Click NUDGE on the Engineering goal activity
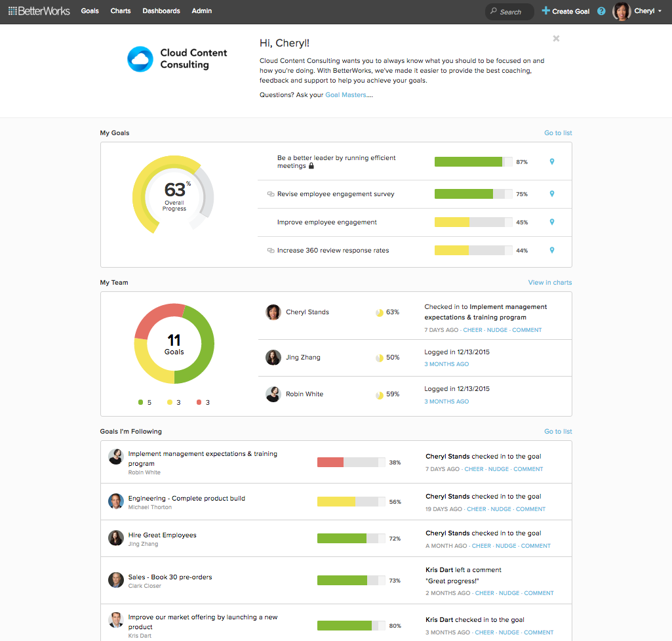Screen dimensions: 672x641 tap(501, 509)
